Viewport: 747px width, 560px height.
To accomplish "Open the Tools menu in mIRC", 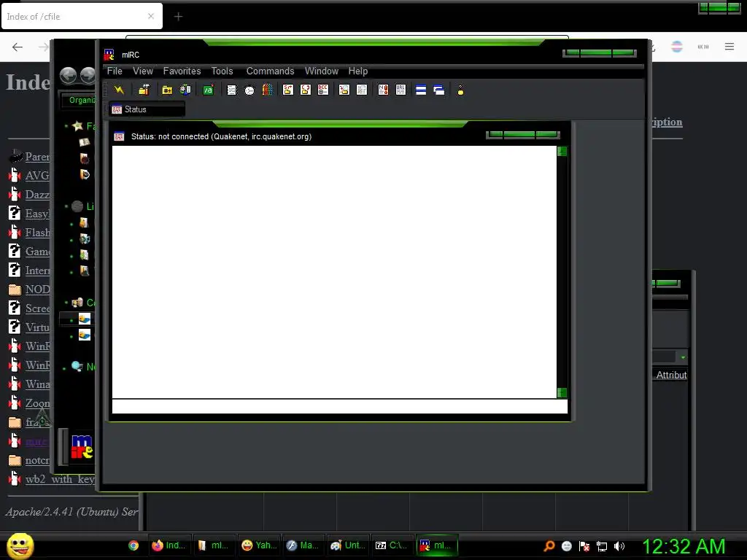I will click(x=222, y=71).
